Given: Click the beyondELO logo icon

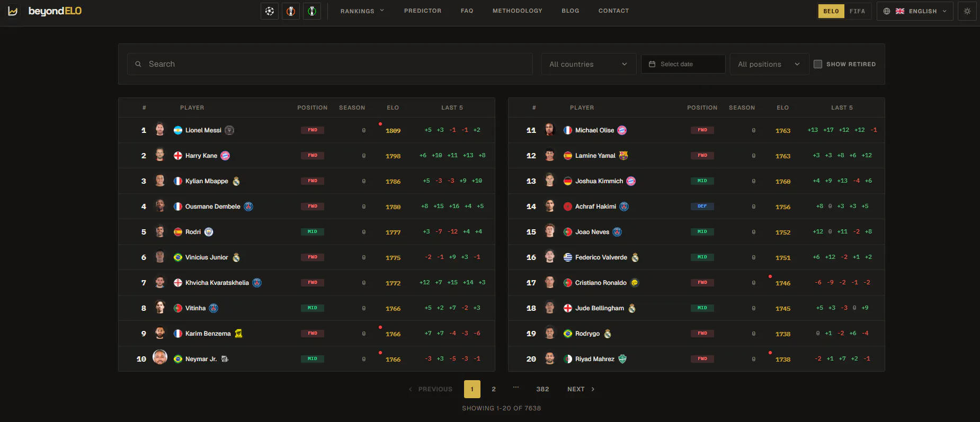Looking at the screenshot, I should pos(13,11).
